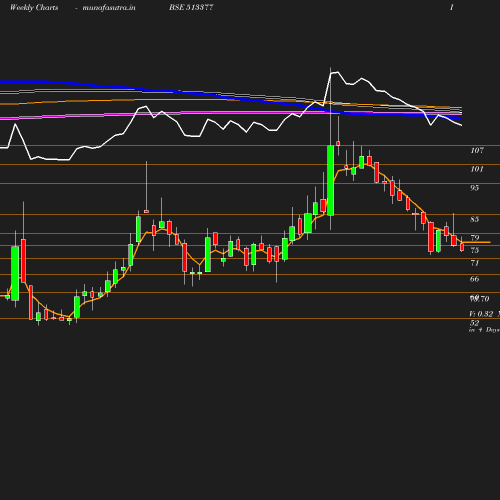Click the 'V: 0.32' volume text

coord(481,314)
